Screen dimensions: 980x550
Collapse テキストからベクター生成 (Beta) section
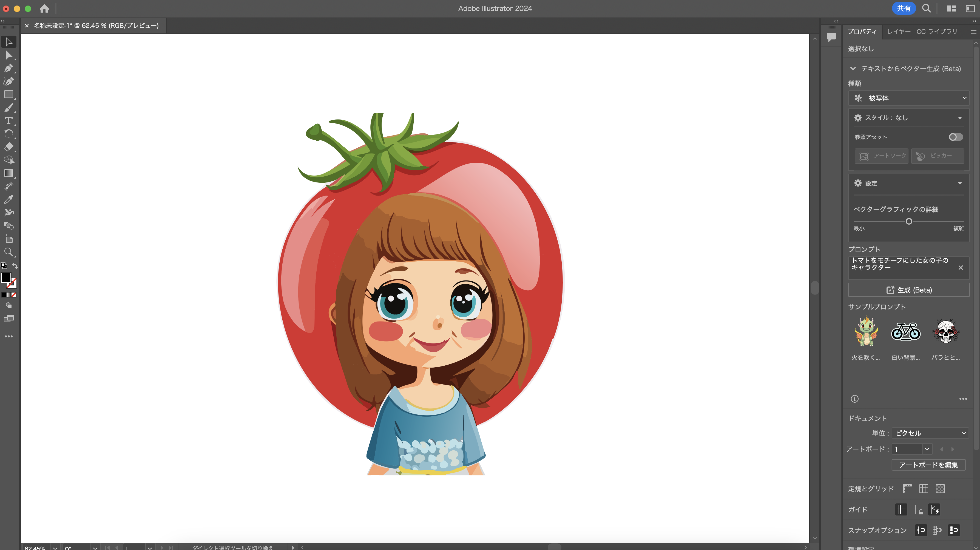(853, 69)
